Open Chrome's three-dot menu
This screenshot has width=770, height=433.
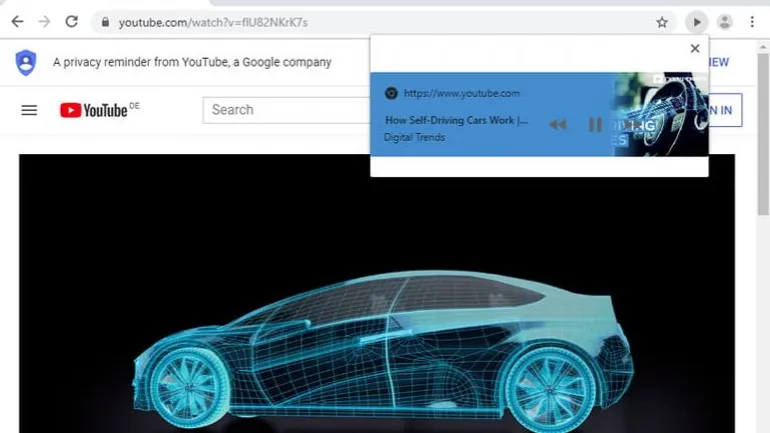tap(752, 22)
